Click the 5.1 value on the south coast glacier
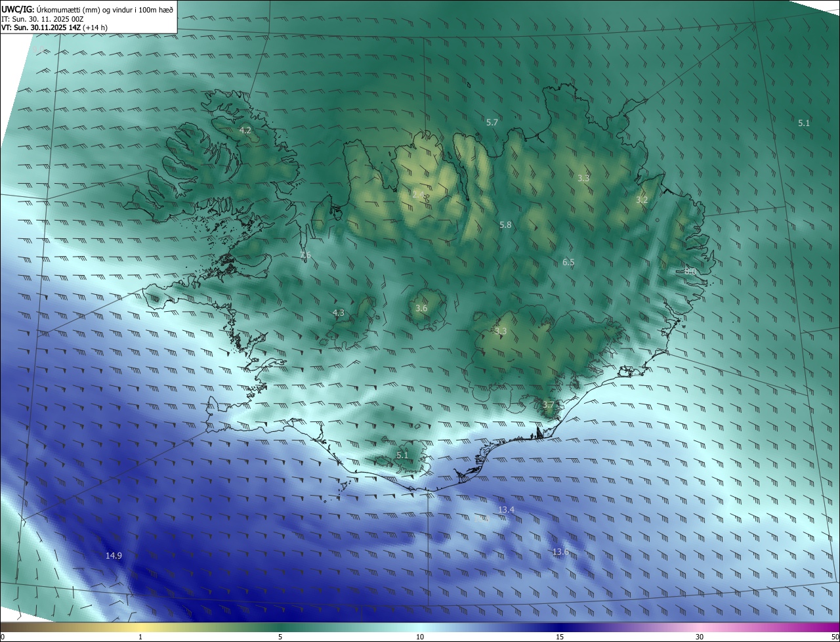Image resolution: width=840 pixels, height=642 pixels. click(x=402, y=455)
